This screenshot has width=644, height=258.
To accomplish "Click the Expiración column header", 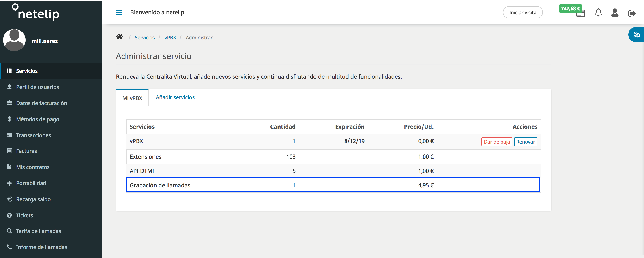I will [x=350, y=127].
